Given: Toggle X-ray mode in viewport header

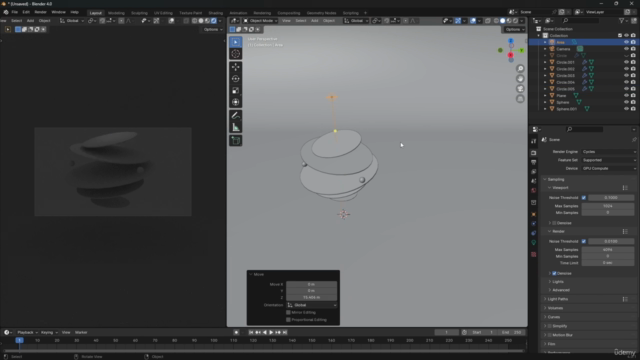Looking at the screenshot, I should 488,21.
